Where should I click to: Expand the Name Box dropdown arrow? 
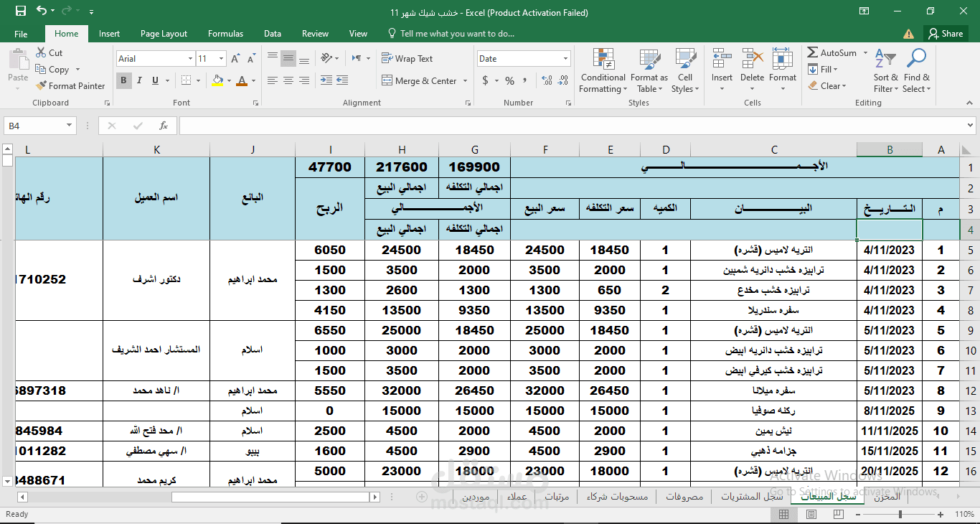pyautogui.click(x=69, y=126)
